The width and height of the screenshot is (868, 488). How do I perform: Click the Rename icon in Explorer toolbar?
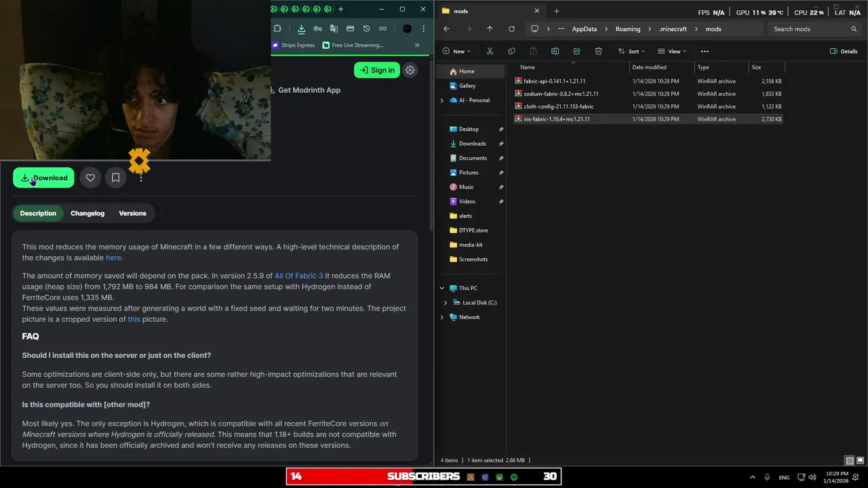coord(555,52)
